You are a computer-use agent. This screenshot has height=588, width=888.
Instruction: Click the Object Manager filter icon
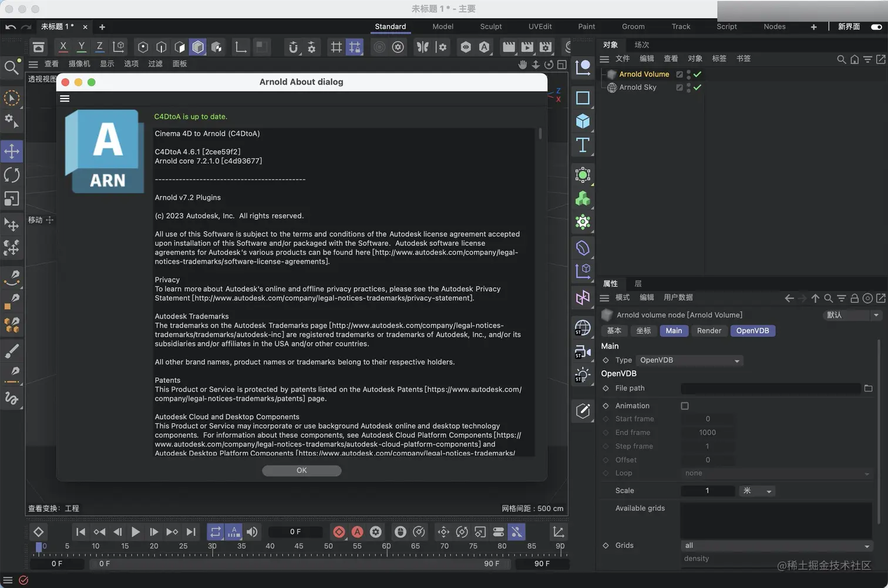[867, 59]
